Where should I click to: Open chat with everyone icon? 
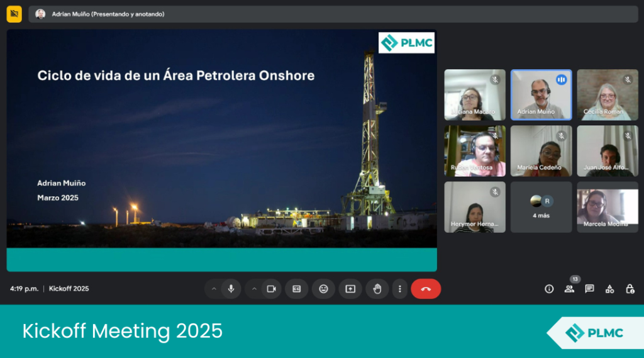589,289
